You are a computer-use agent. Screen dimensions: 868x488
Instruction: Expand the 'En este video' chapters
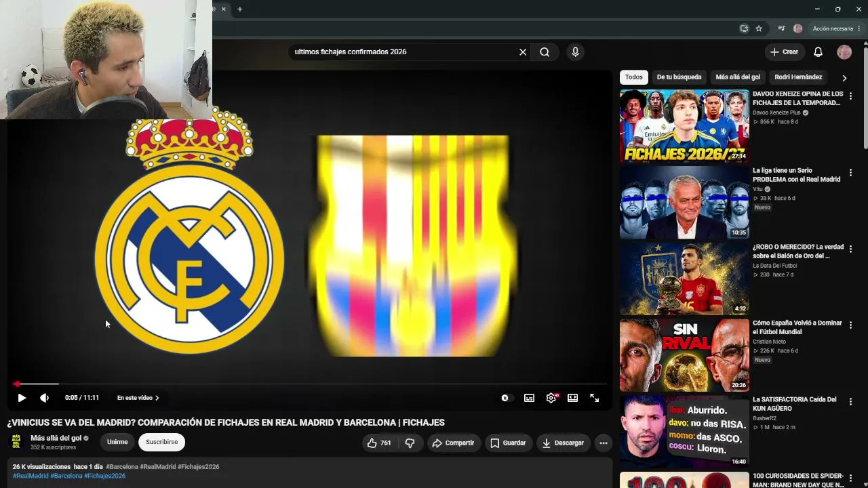click(x=138, y=398)
